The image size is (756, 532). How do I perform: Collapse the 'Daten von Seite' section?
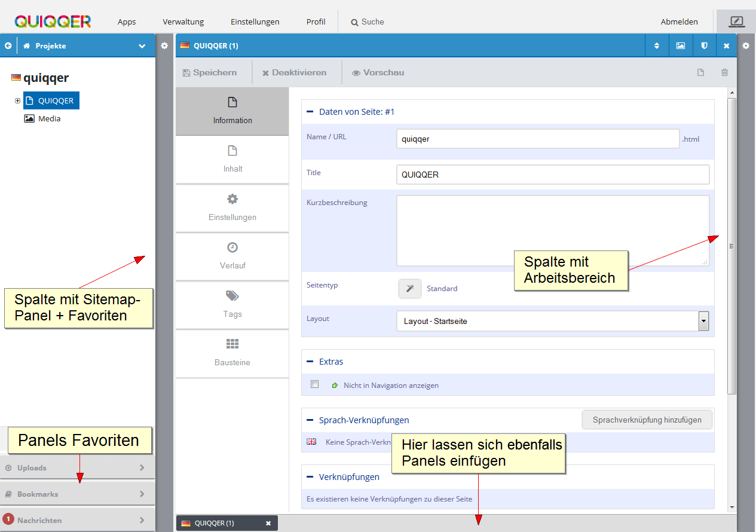310,112
